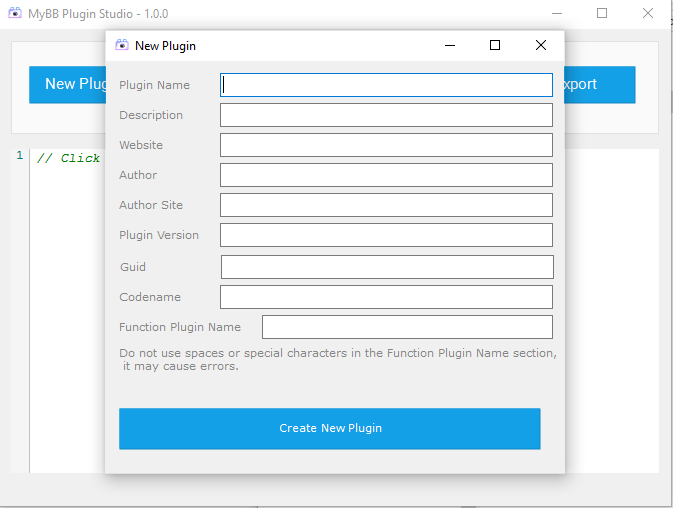Click the Plugin Name input field
673x508 pixels.
[x=386, y=85]
